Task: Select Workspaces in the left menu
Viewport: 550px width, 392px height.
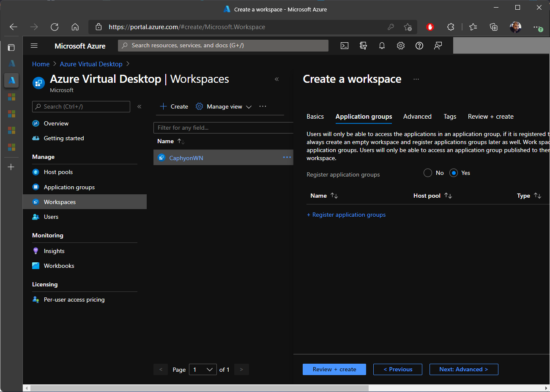Action: (85, 202)
